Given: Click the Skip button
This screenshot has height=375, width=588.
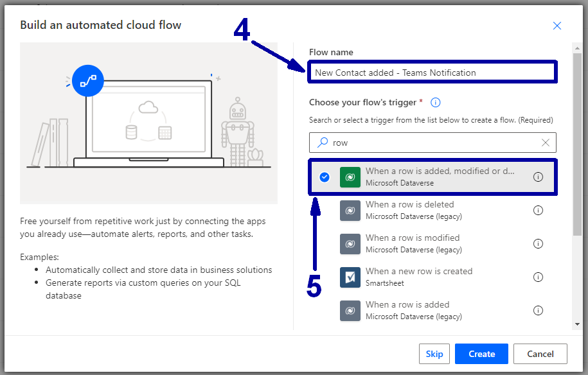Looking at the screenshot, I should click(x=434, y=354).
